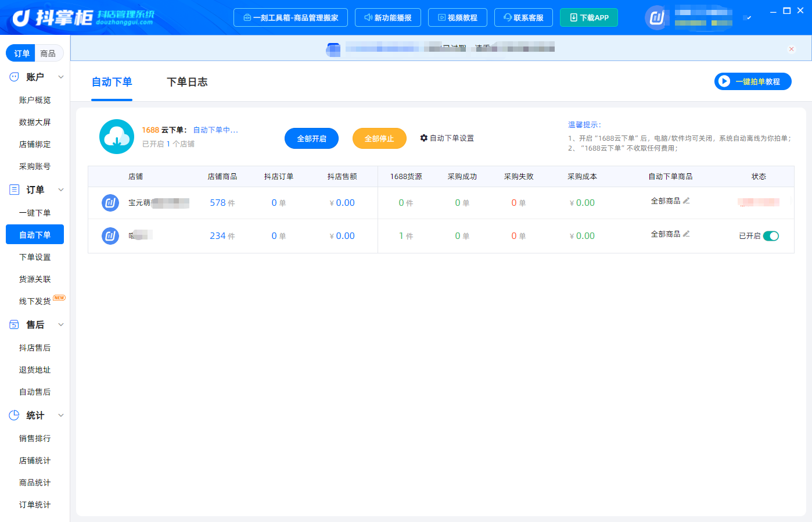Open 商品统计 in sidebar
Screen dimensions: 812x522
pyautogui.click(x=35, y=482)
